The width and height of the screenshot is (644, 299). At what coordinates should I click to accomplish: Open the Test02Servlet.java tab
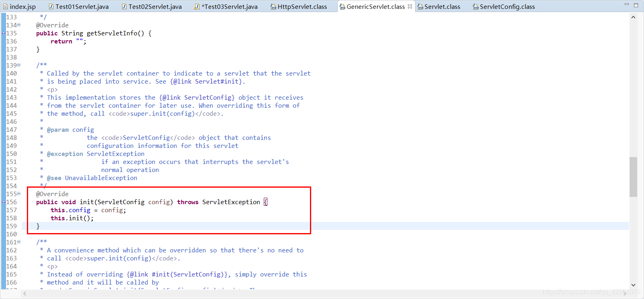click(x=152, y=6)
